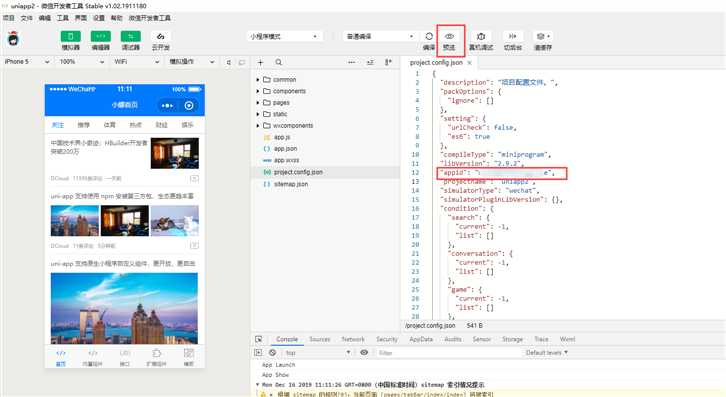
Task: Toggle the green debugger (调试器) panel button
Action: pyautogui.click(x=131, y=36)
